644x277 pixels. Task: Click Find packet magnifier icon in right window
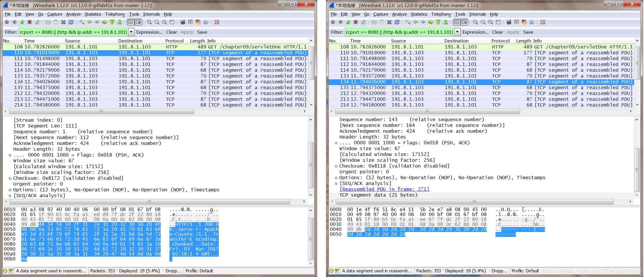408,22
